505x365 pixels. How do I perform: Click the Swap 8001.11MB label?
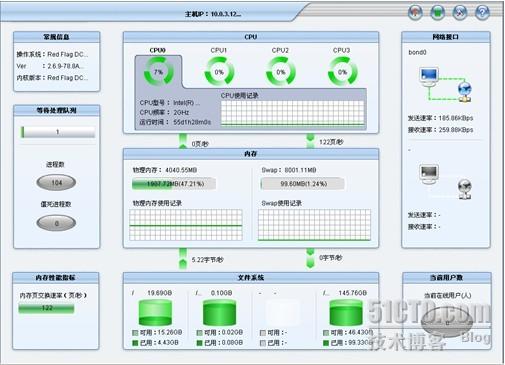coord(289,170)
